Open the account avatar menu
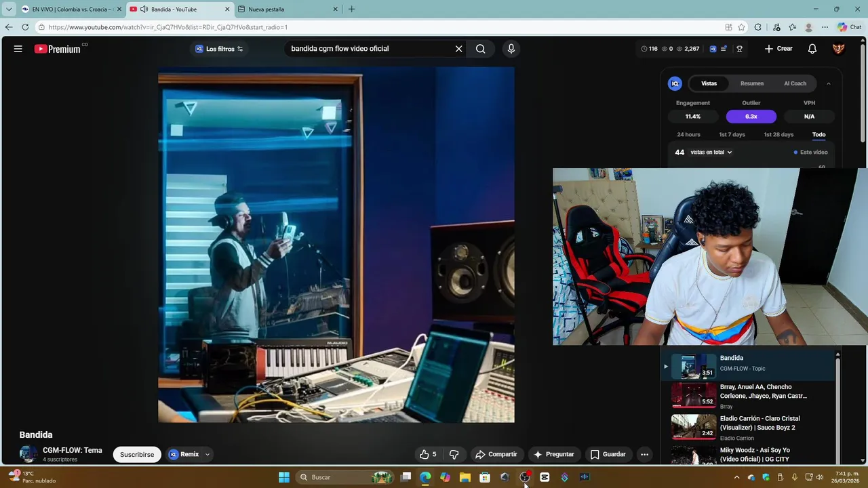 [839, 49]
